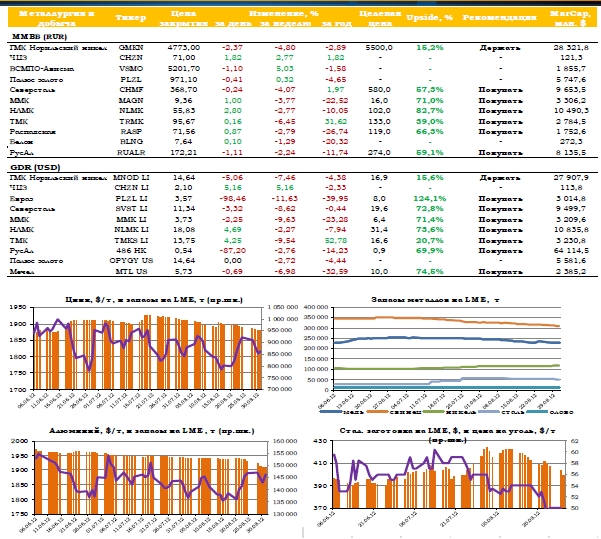Viewport: 601px width, 539px height.
Task: Click the steel billet and coal chart title
Action: coord(447,435)
